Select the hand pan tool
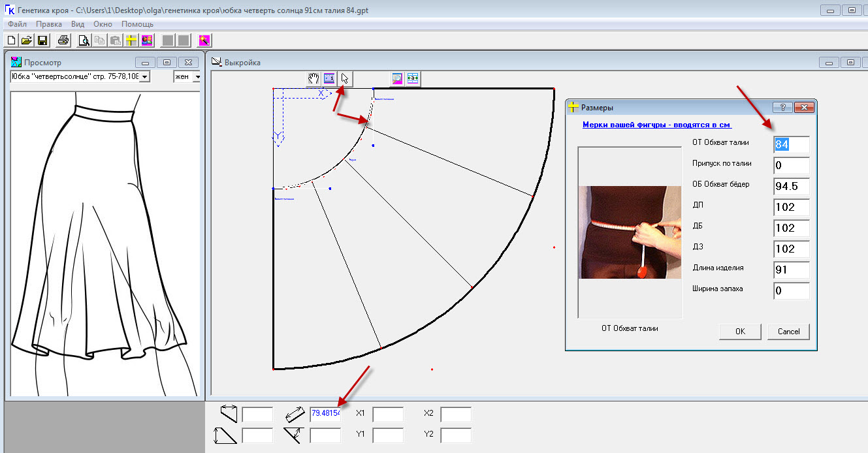Image resolution: width=868 pixels, height=453 pixels. tap(314, 78)
